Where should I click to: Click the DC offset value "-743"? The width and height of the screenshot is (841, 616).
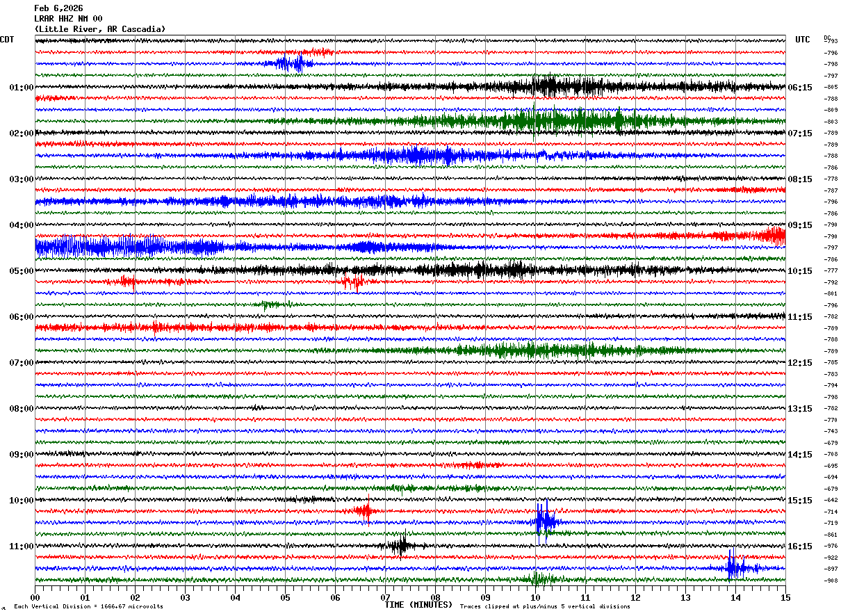(x=831, y=432)
